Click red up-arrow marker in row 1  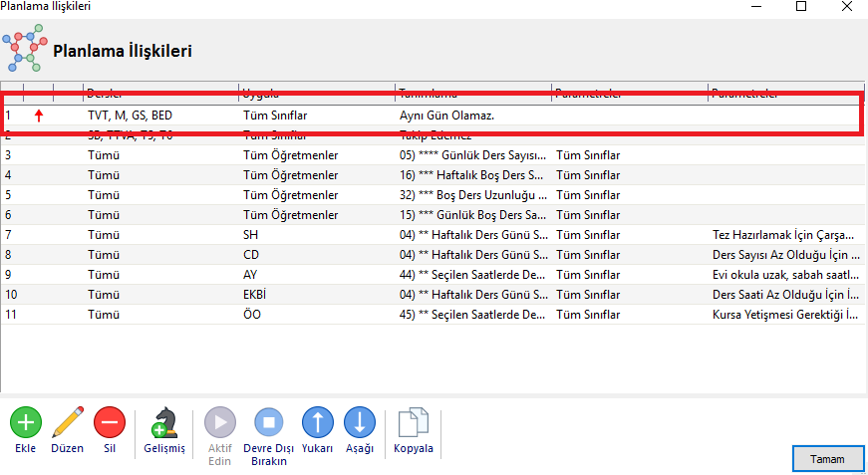[x=39, y=116]
